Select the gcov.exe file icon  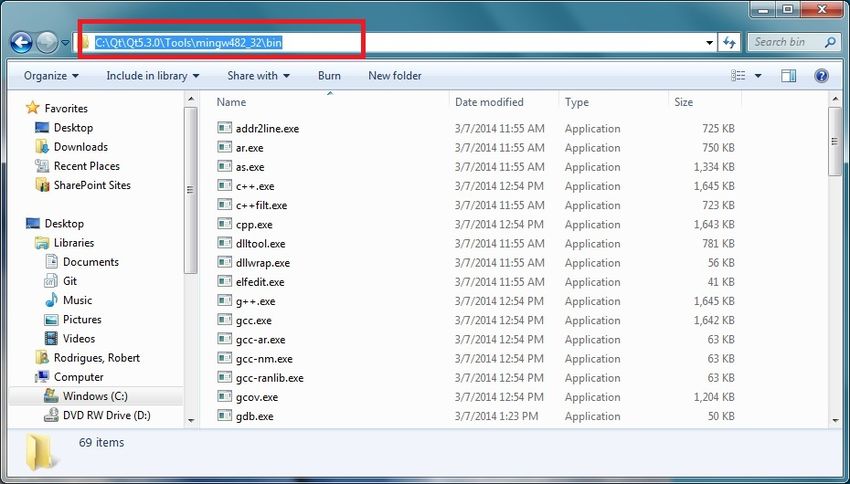click(224, 397)
